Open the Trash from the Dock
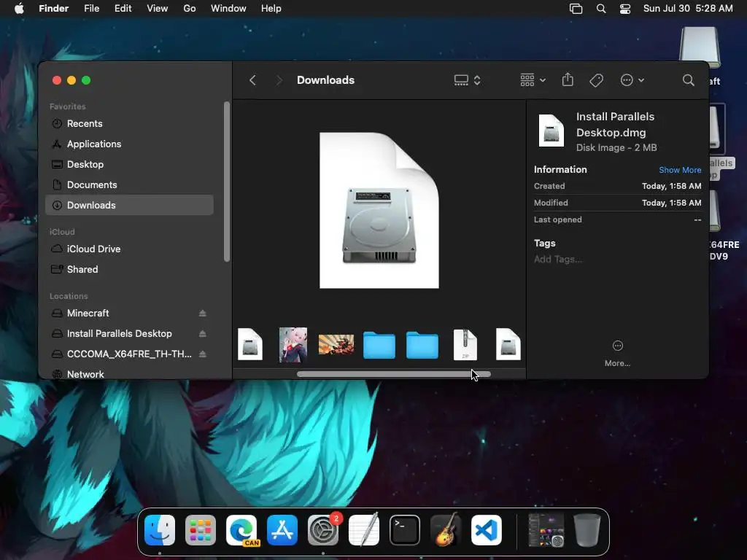 coord(587,530)
